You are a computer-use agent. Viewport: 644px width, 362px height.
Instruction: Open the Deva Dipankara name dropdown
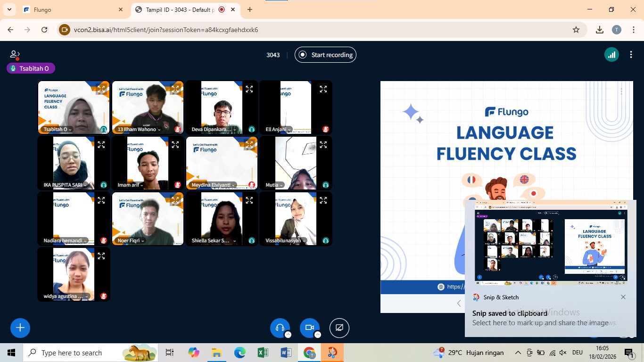(214, 129)
